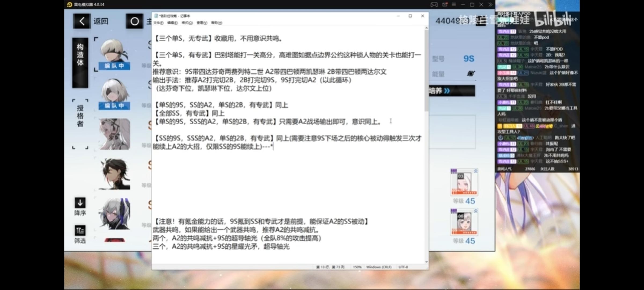This screenshot has width=644, height=290.
Task: Open the gamepad settings in the emulator title bar
Action: tap(434, 5)
